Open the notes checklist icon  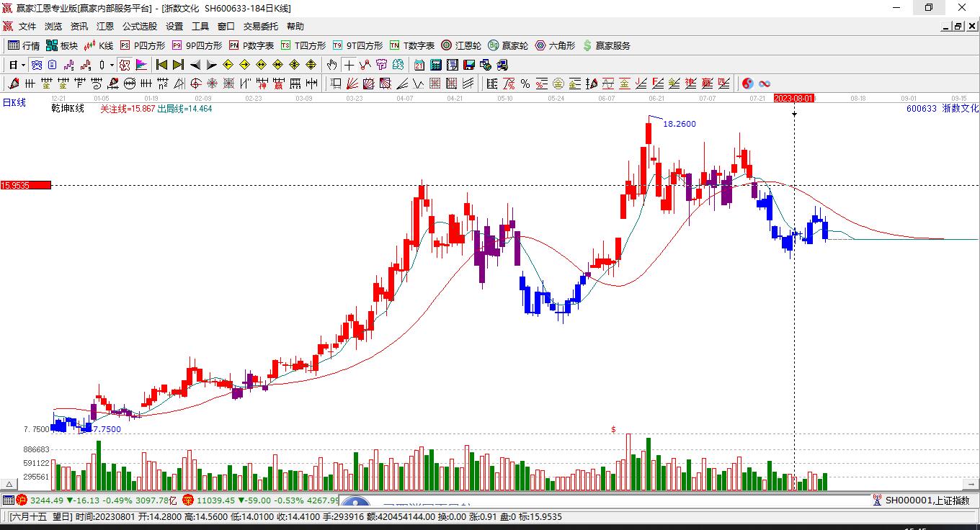click(x=452, y=65)
